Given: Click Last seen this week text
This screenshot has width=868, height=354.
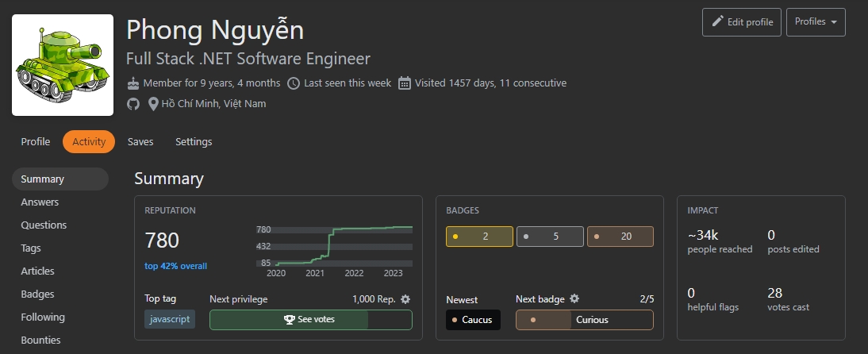Looking at the screenshot, I should [x=348, y=83].
